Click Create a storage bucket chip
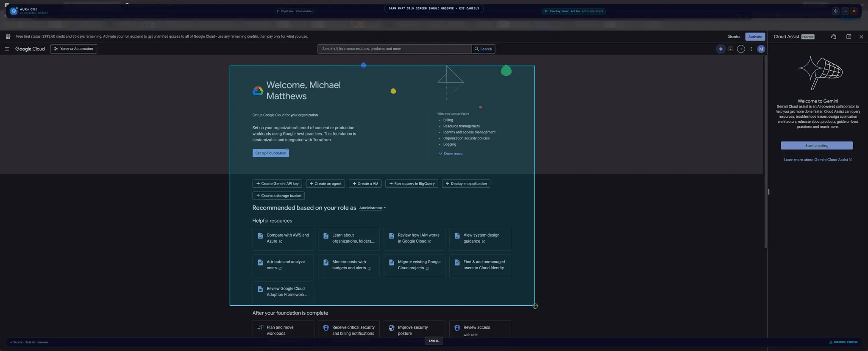This screenshot has width=868, height=351. point(278,196)
